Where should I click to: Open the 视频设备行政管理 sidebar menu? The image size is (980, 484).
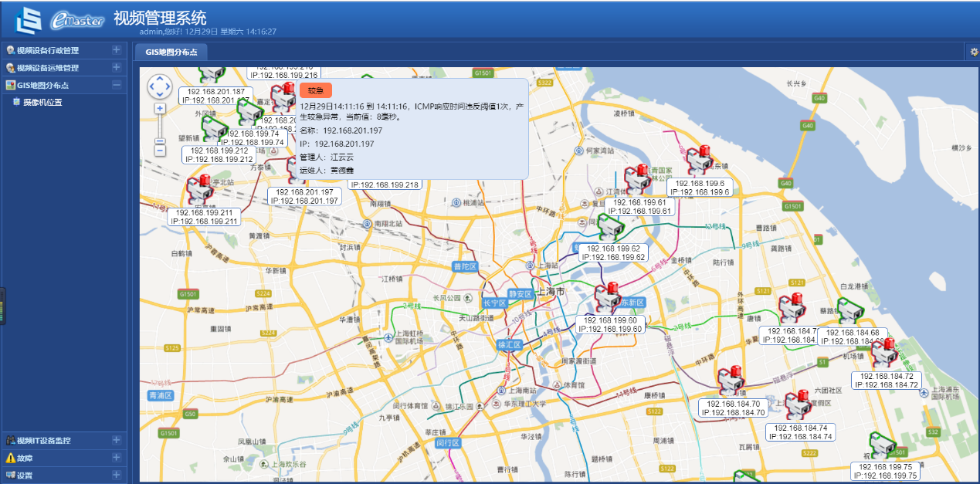[x=63, y=50]
